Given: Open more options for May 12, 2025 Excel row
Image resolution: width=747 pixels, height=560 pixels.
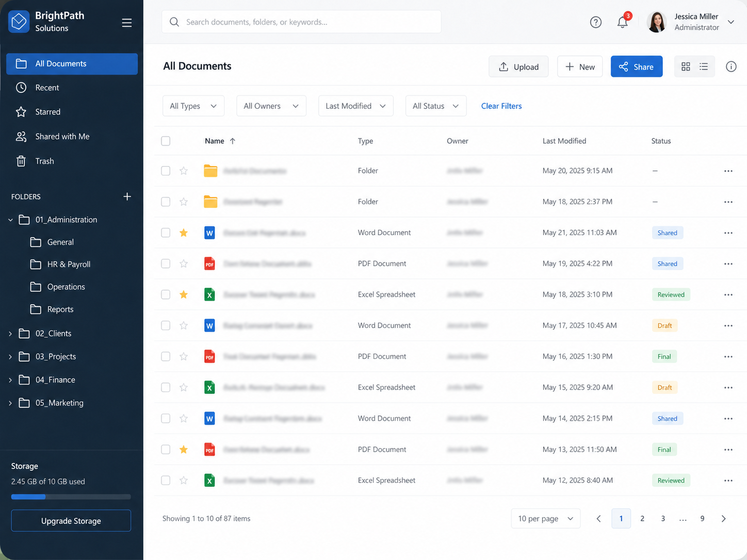Looking at the screenshot, I should coord(728,480).
